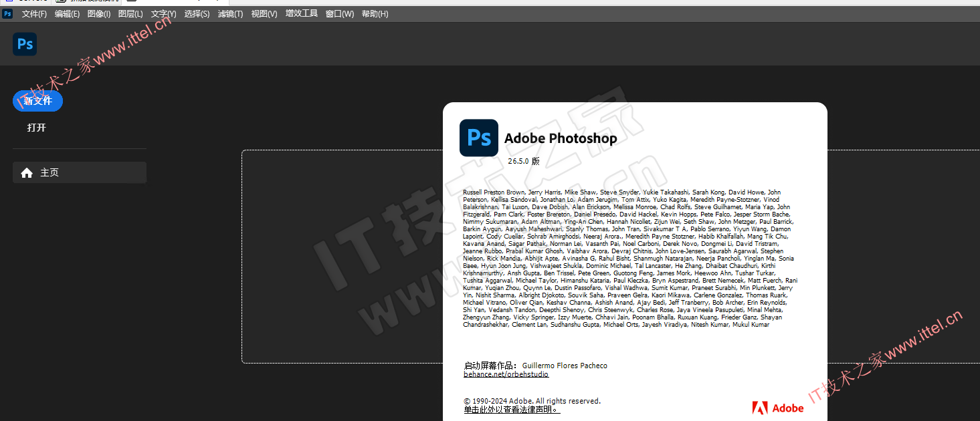
Task: Click the Adobe logo in the splash
Action: pyautogui.click(x=778, y=408)
